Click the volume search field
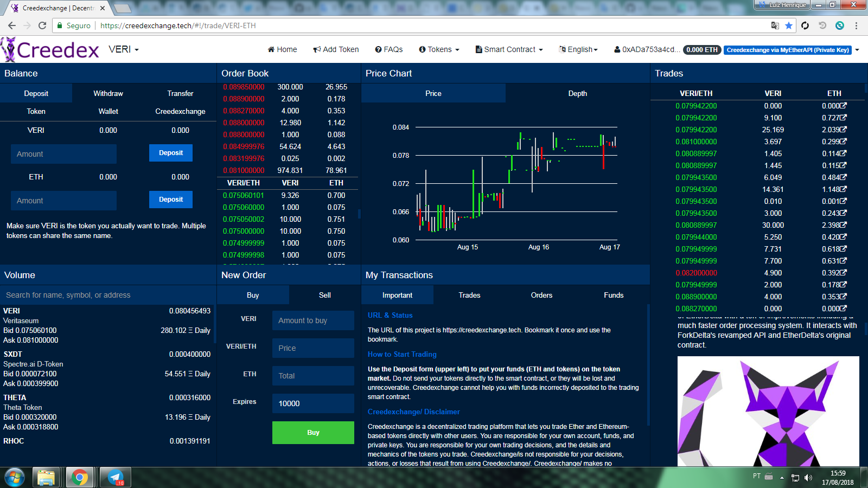This screenshot has height=488, width=868. pyautogui.click(x=108, y=295)
